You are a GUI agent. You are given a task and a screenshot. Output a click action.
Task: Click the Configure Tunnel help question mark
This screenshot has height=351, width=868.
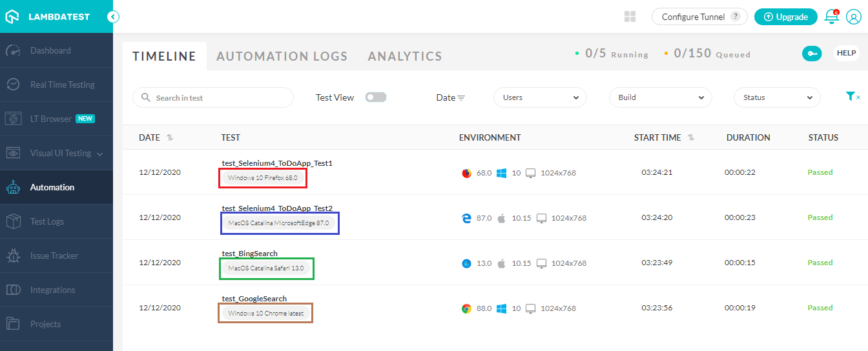(x=735, y=17)
